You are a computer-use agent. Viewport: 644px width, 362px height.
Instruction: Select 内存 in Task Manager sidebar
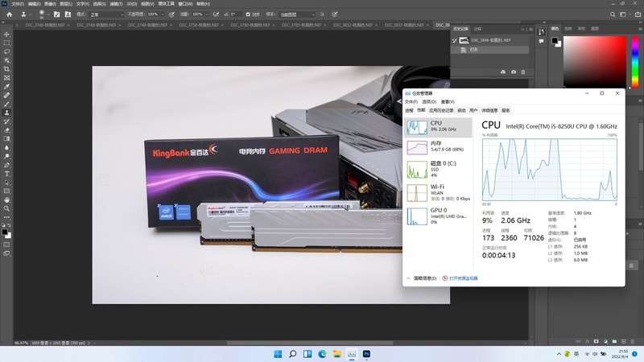[437, 147]
